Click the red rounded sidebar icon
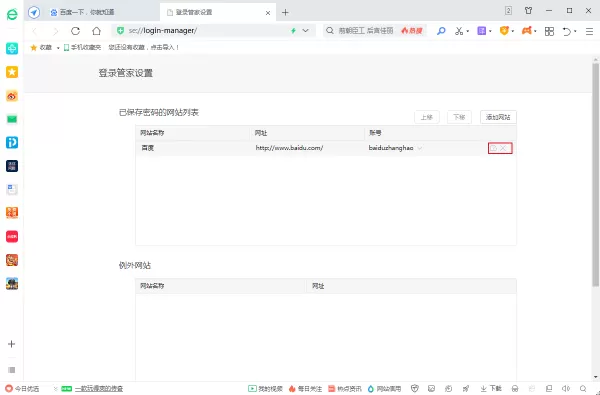Screen dimensions: 600x395 coord(12,236)
